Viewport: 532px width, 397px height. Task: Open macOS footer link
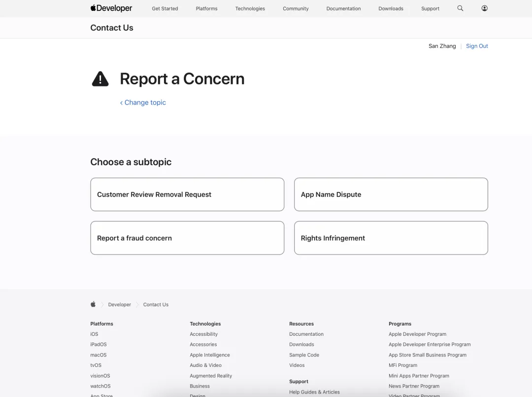(x=99, y=355)
